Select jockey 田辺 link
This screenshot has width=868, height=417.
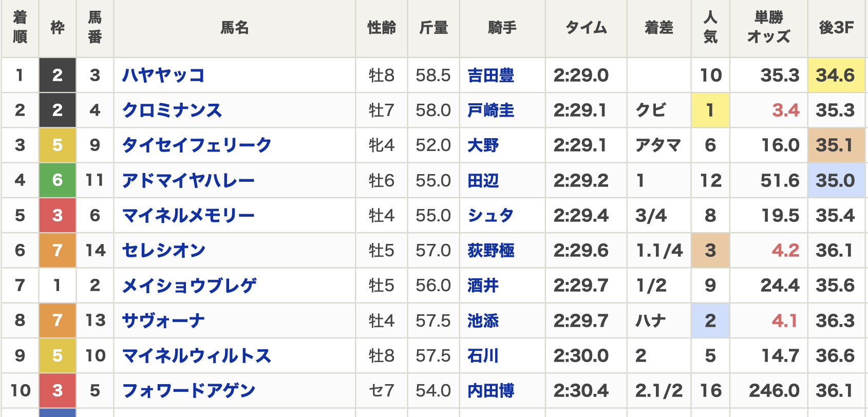483,180
